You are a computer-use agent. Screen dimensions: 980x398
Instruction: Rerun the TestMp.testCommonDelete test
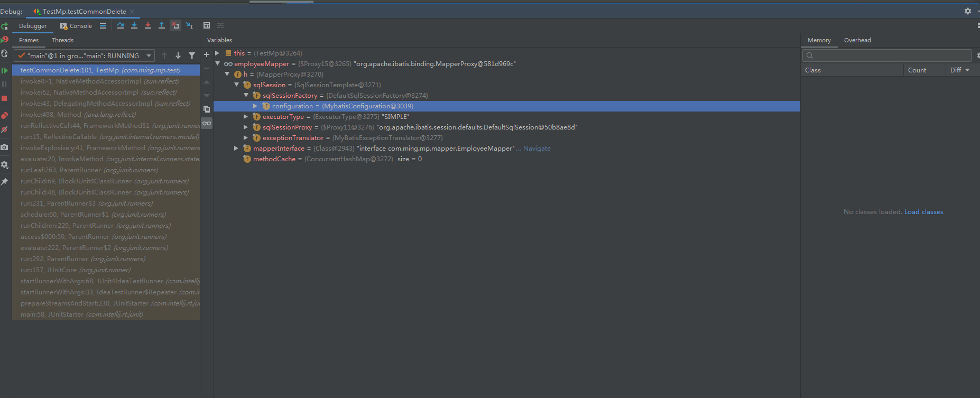pyautogui.click(x=4, y=26)
